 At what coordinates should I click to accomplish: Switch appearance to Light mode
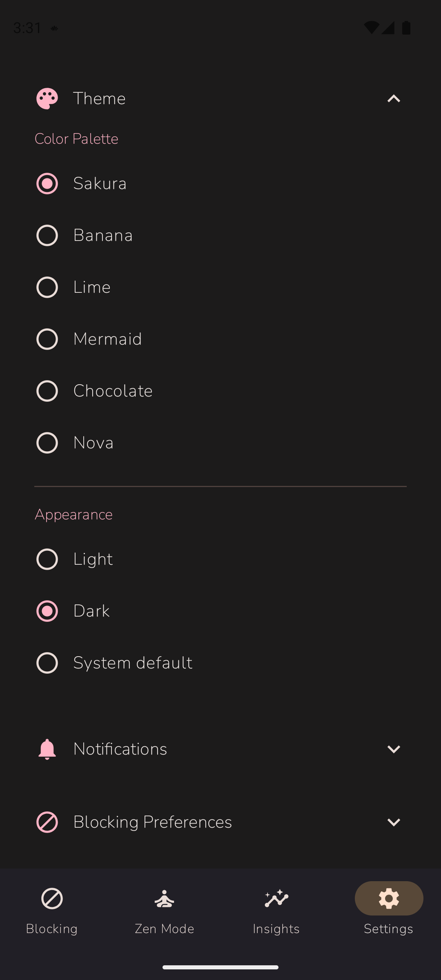[47, 559]
